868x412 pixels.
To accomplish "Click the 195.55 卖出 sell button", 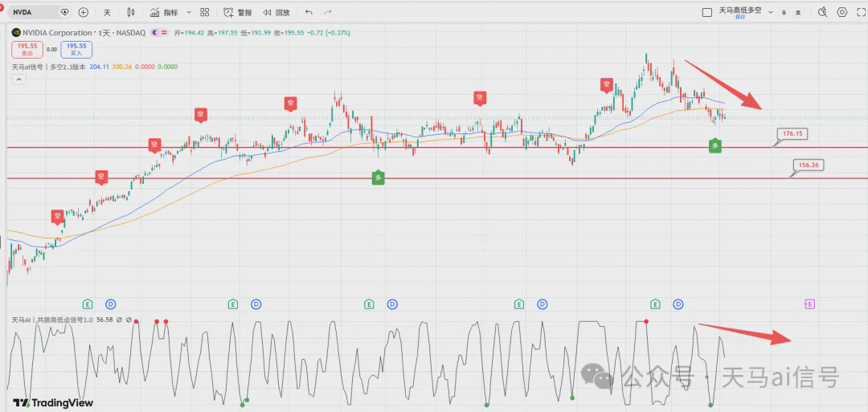I will [x=27, y=50].
